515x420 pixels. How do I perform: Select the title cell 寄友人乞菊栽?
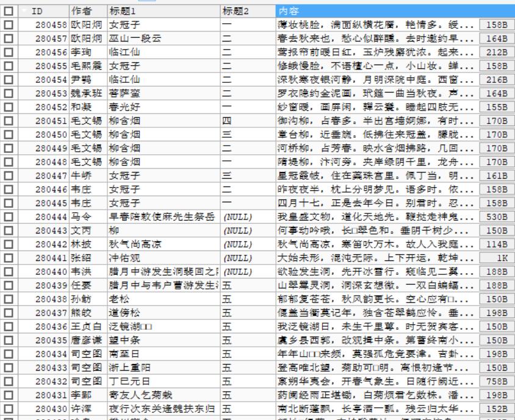point(164,396)
